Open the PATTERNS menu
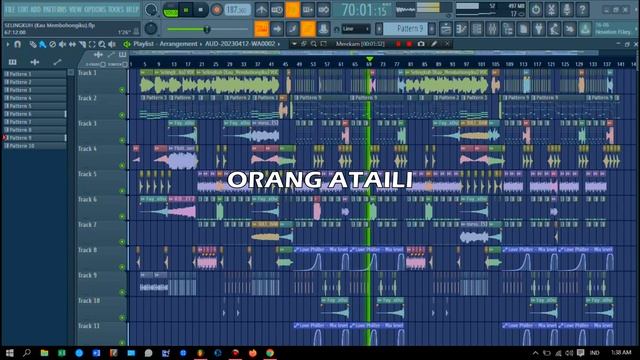Screen dimensions: 640x360 54,9
